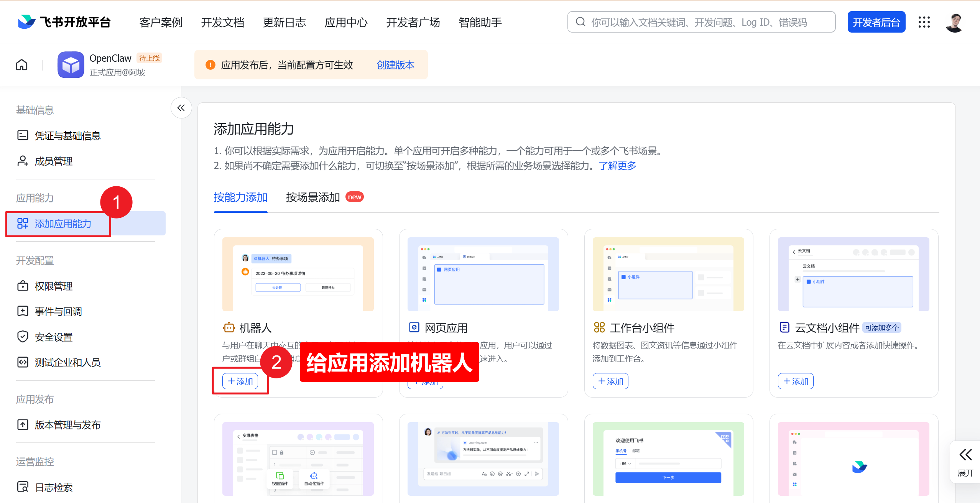Open 应用中心 from the top navigation

coord(345,22)
